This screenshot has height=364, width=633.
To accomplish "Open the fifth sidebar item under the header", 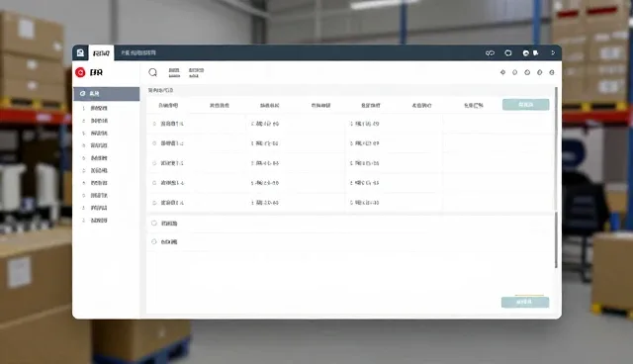I will coord(99,158).
